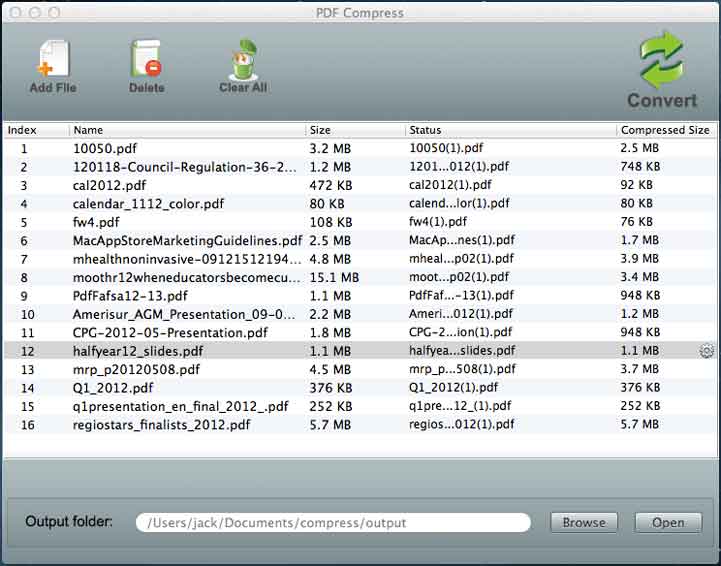Viewport: 721px width, 566px height.
Task: Sort by the Index column header
Action: pyautogui.click(x=37, y=130)
